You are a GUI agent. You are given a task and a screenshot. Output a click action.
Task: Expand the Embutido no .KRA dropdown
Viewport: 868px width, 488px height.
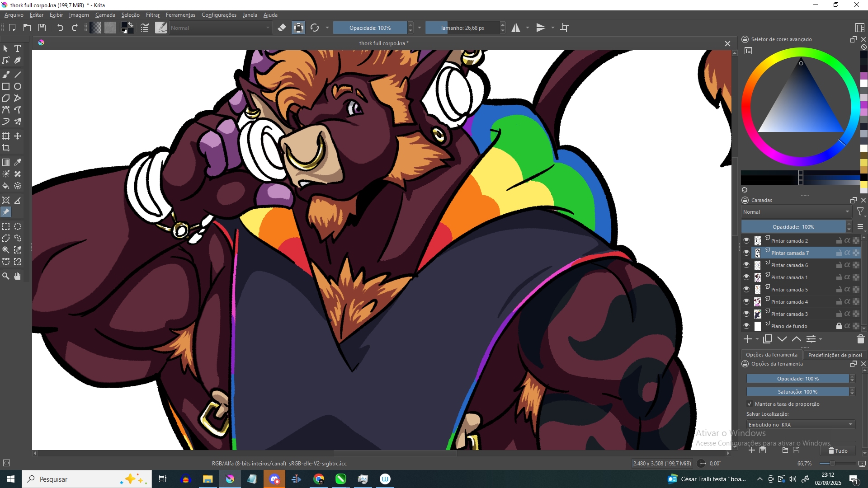(800, 425)
